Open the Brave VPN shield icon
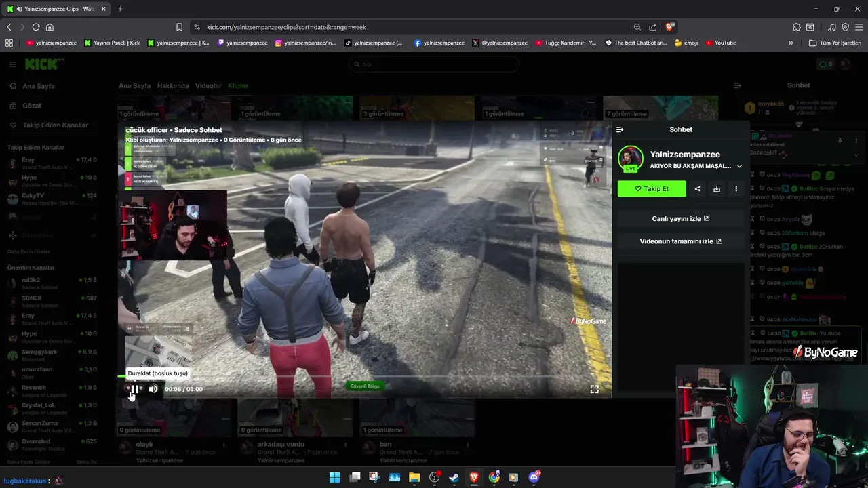 pos(845,27)
